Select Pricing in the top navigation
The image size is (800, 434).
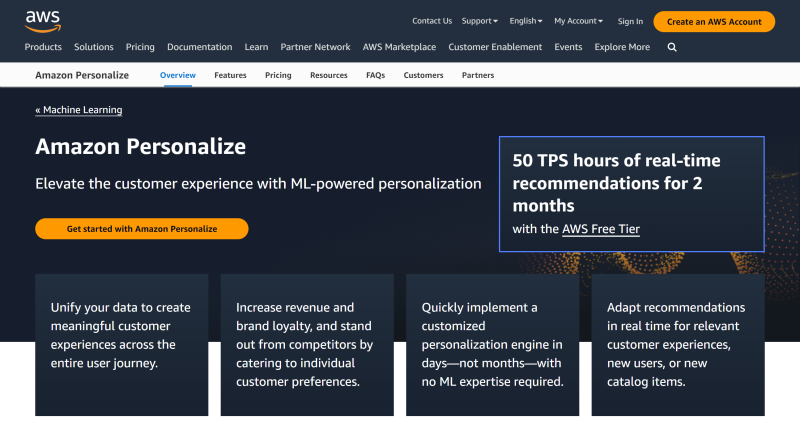[140, 47]
